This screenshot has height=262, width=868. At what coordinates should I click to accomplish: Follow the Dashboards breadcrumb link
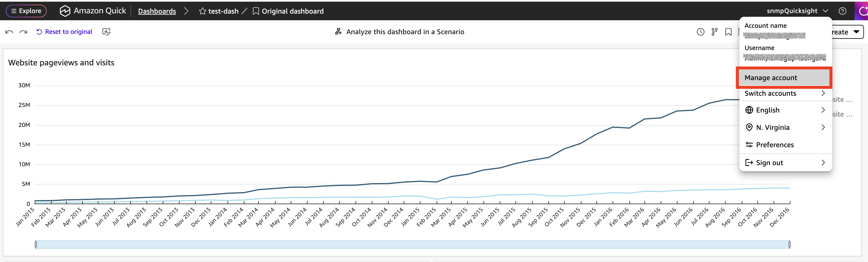(157, 12)
